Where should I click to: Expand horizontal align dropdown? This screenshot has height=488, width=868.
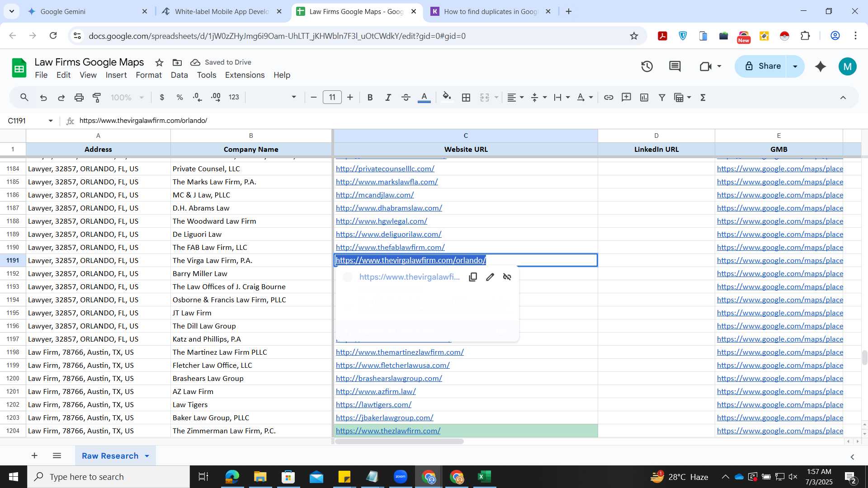tap(522, 97)
